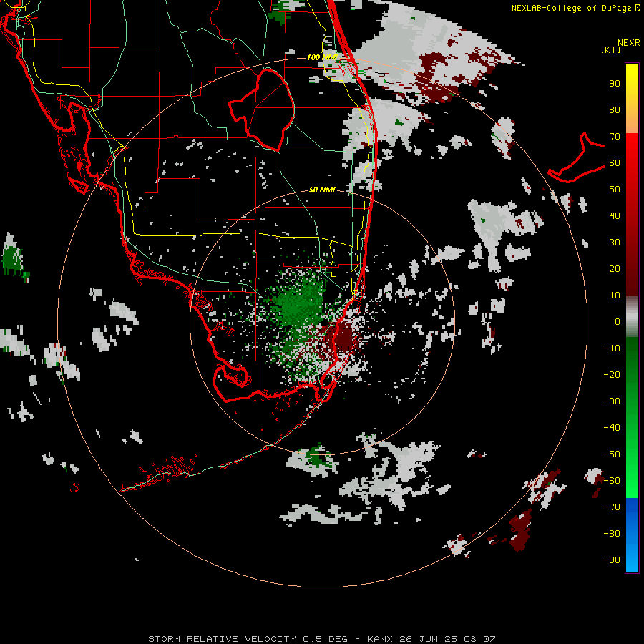644x644 pixels.
Task: Click the 80 value on the velocity scale
Action: click(615, 110)
